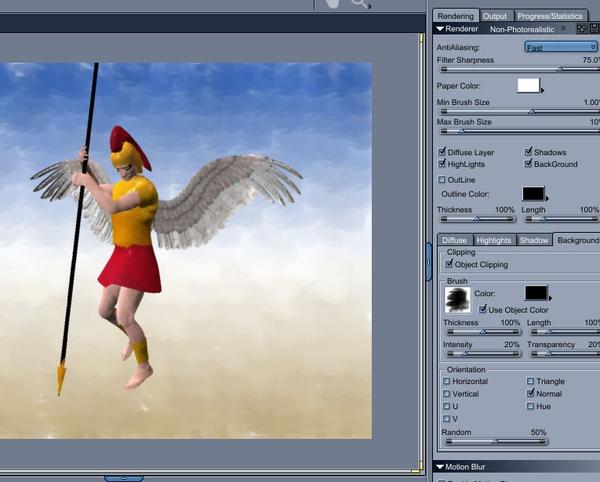Screen dimensions: 600x482
Task: Click the Outline Length slider
Action: 561,219
